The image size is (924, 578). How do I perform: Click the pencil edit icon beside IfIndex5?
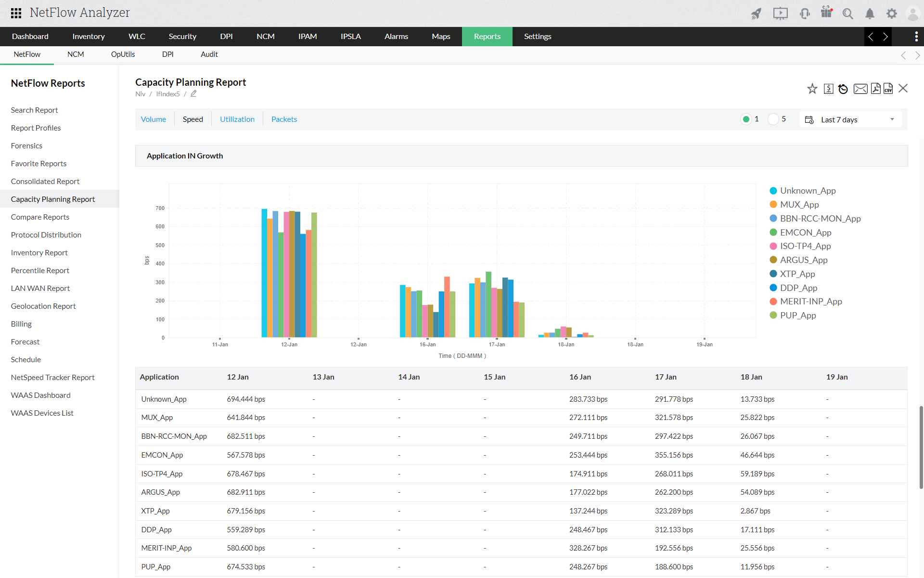193,94
